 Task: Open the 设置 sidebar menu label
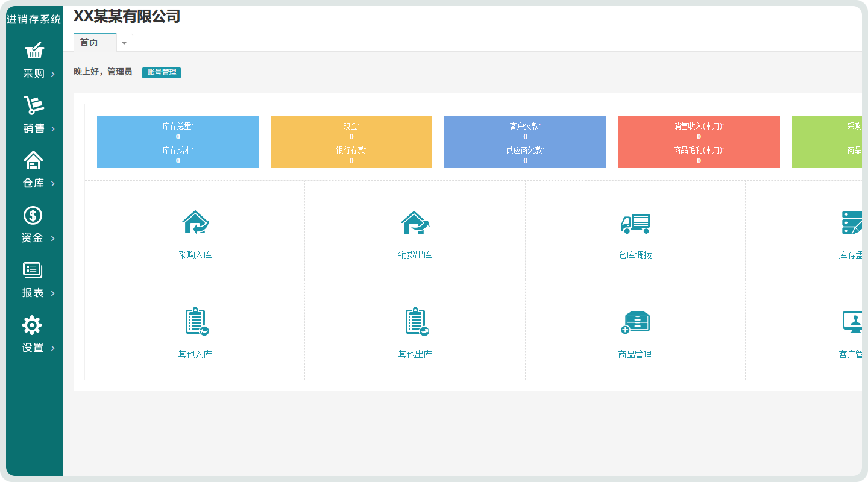[33, 348]
